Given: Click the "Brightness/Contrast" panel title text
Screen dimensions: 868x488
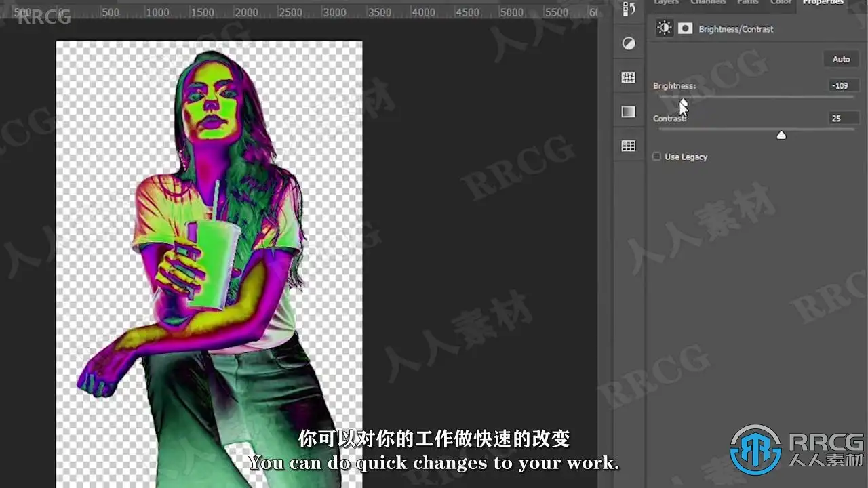Looking at the screenshot, I should [x=736, y=29].
